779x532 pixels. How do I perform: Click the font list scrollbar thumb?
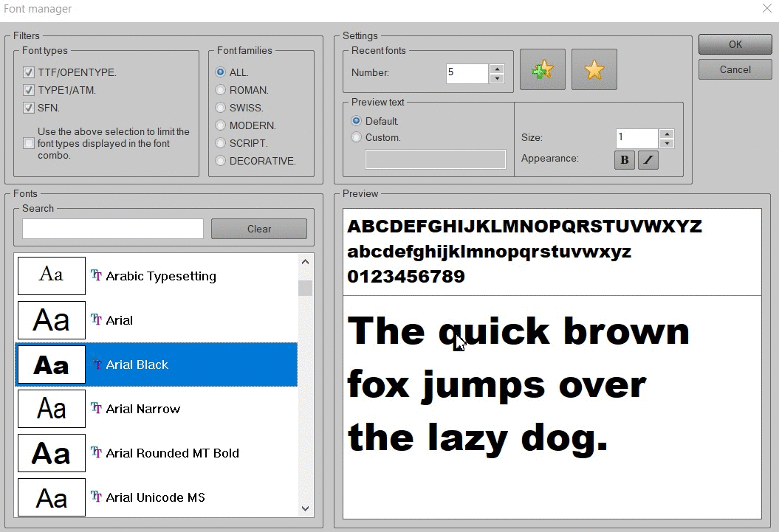(306, 288)
